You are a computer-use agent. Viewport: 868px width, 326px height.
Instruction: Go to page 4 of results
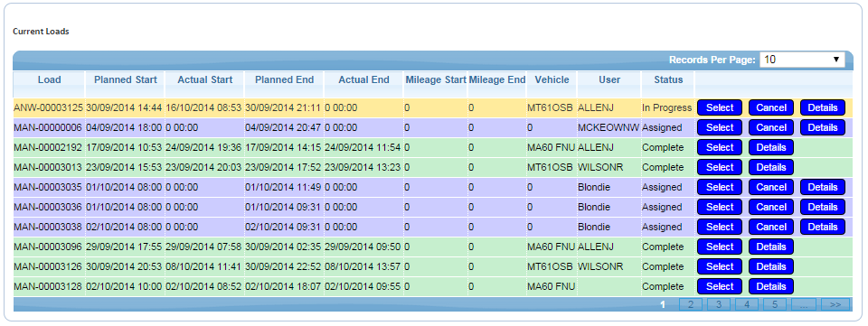pos(747,304)
